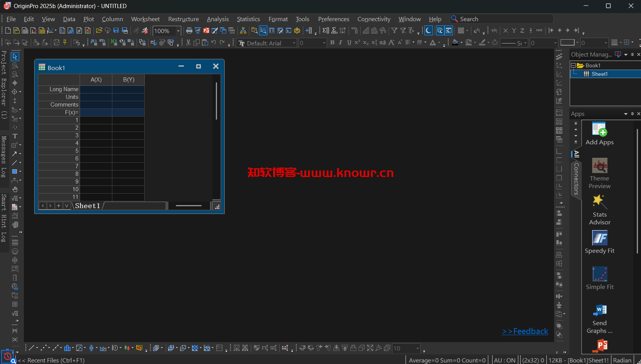Click the Cut scissors icon
The image size is (641, 364).
(188, 42)
